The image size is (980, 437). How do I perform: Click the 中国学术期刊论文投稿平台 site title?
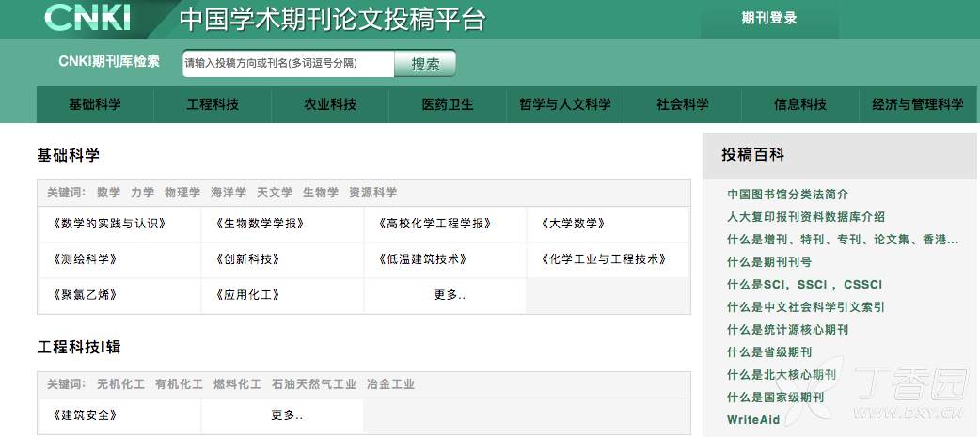point(332,19)
